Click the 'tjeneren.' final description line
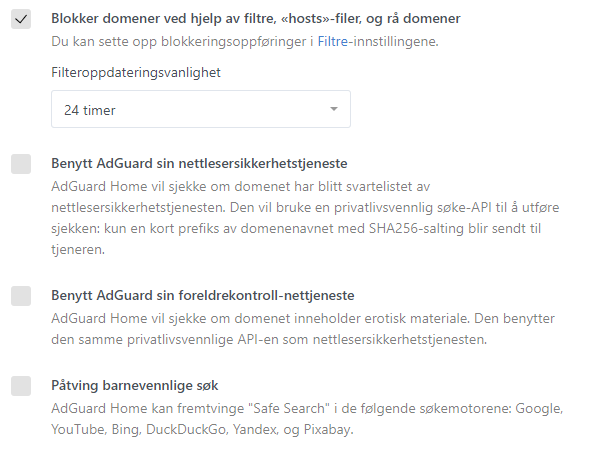The image size is (590, 449). pos(78,249)
